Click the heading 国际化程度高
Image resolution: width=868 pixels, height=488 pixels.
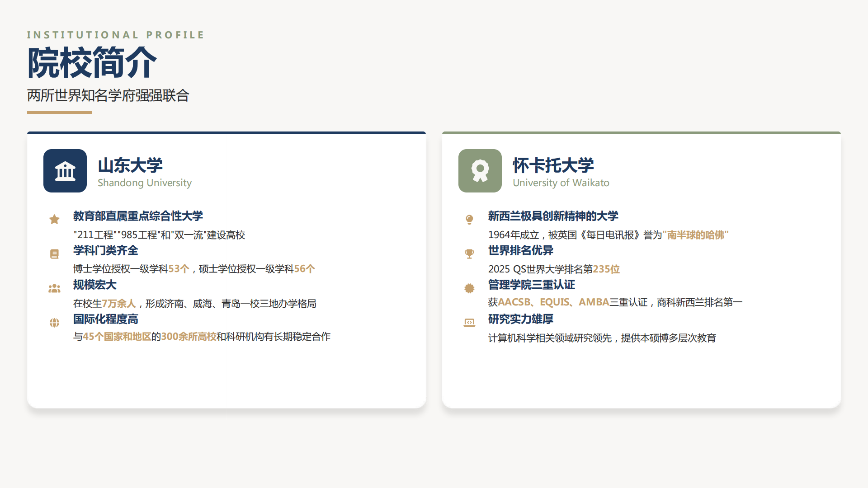tap(106, 319)
